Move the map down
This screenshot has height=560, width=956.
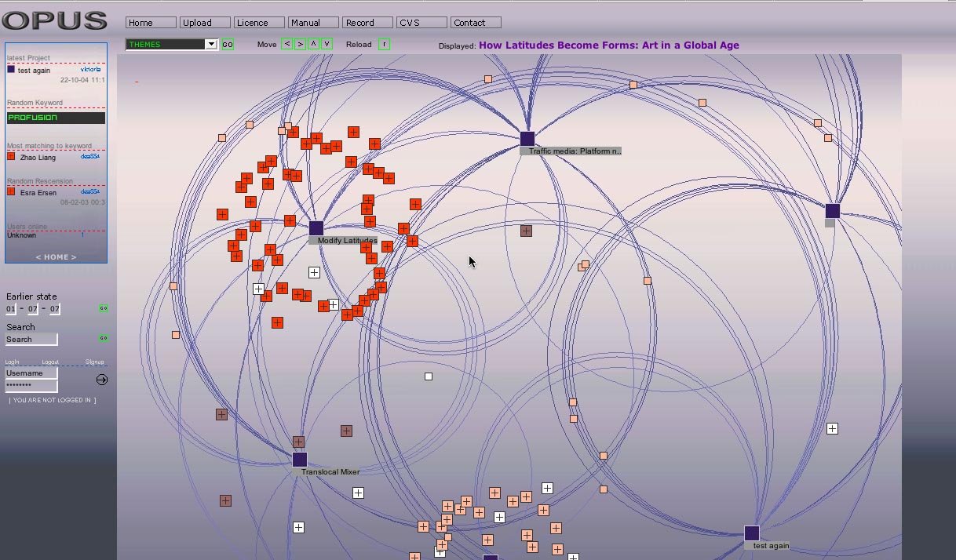point(327,44)
